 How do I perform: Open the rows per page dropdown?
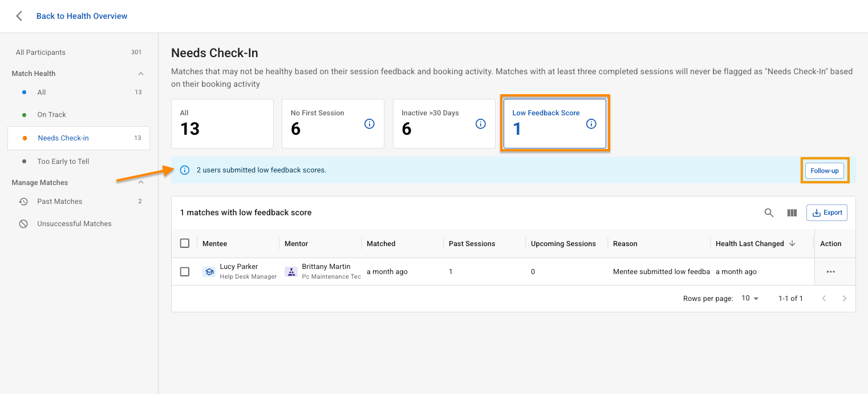750,299
